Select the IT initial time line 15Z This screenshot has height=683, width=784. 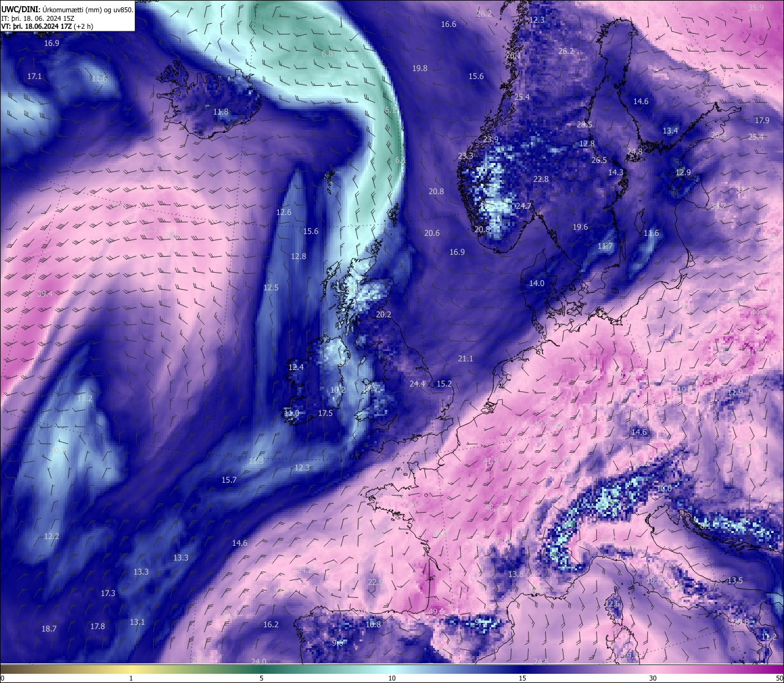click(39, 18)
